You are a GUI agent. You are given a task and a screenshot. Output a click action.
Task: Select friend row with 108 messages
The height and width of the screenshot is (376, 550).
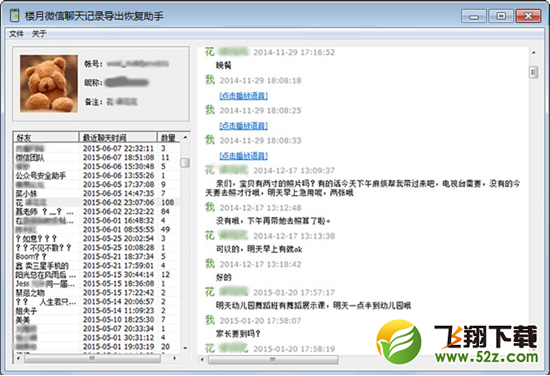pyautogui.click(x=97, y=202)
